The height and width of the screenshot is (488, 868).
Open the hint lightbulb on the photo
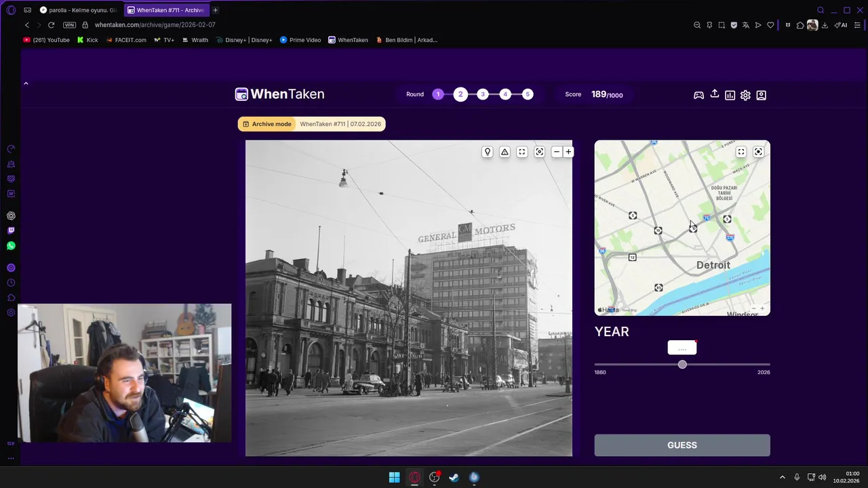[487, 152]
